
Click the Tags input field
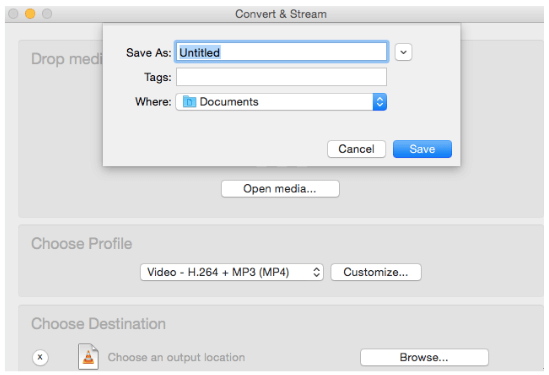coord(282,77)
